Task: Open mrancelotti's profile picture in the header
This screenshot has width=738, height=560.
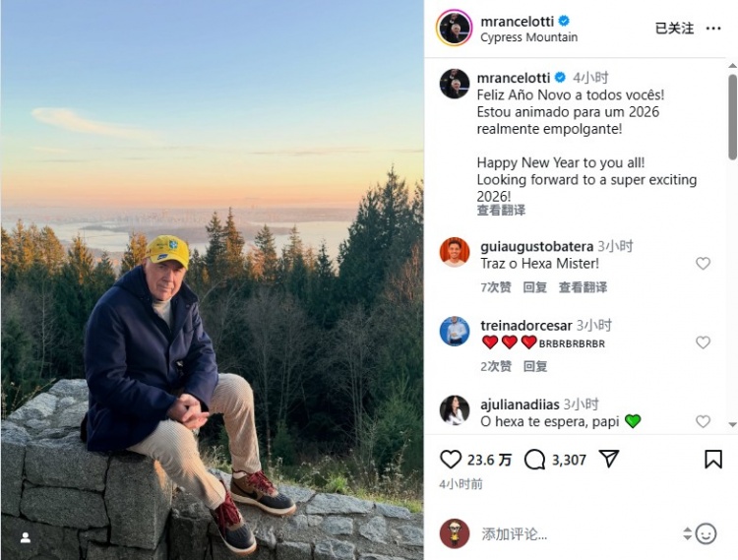Action: coord(455,29)
